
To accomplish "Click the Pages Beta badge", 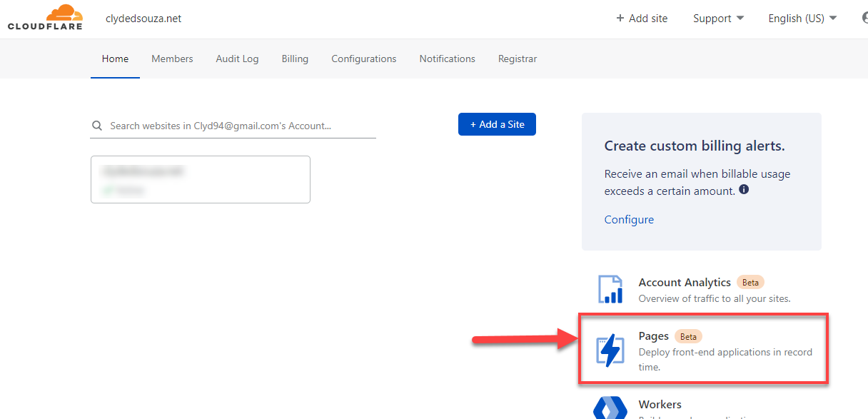I will coord(687,335).
